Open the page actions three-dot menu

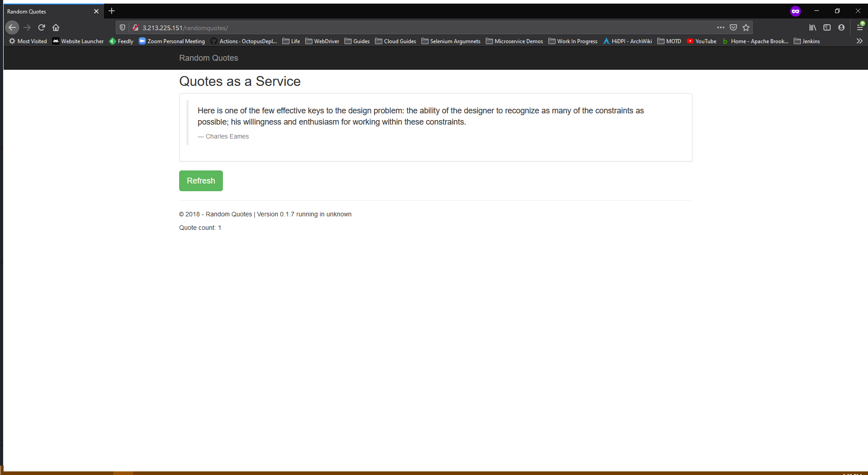721,27
